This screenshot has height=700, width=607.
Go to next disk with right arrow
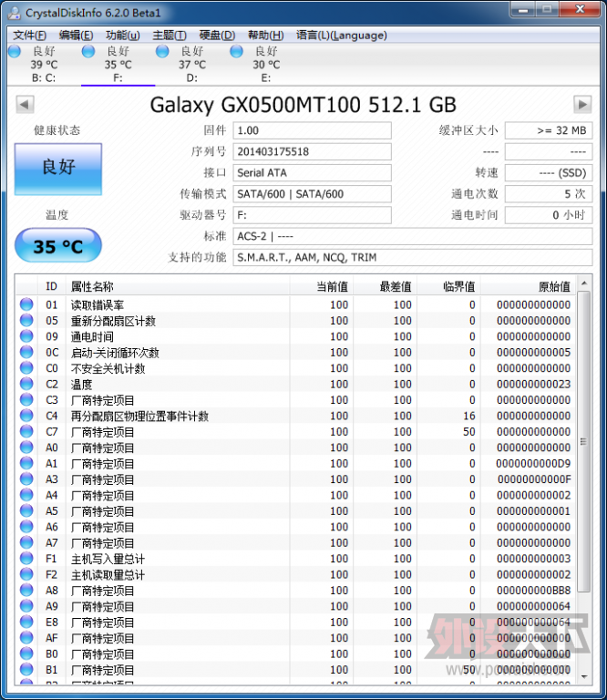pos(582,105)
